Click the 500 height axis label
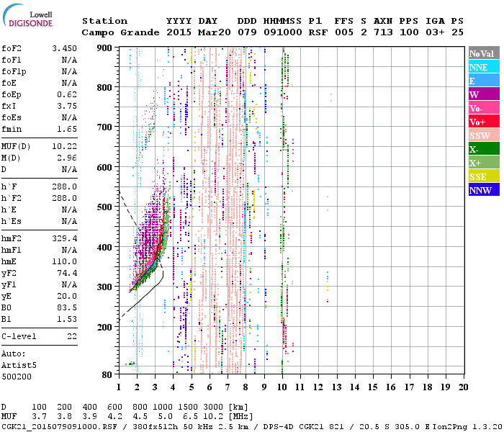Image resolution: width=504 pixels, height=432 pixels. (104, 207)
